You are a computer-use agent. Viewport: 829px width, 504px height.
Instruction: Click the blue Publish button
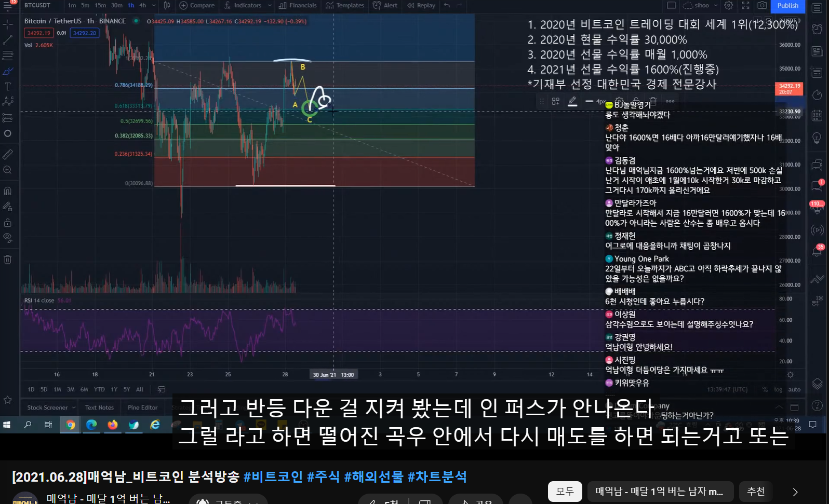[x=788, y=6]
